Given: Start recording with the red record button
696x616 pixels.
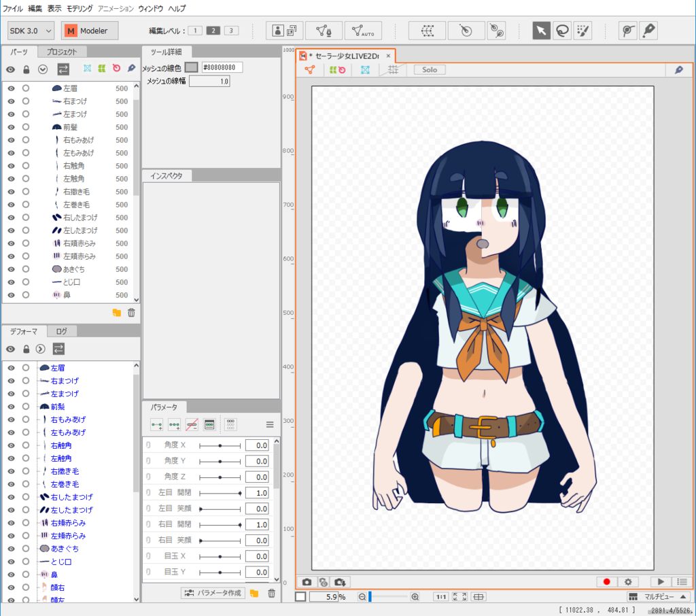Looking at the screenshot, I should (x=607, y=582).
